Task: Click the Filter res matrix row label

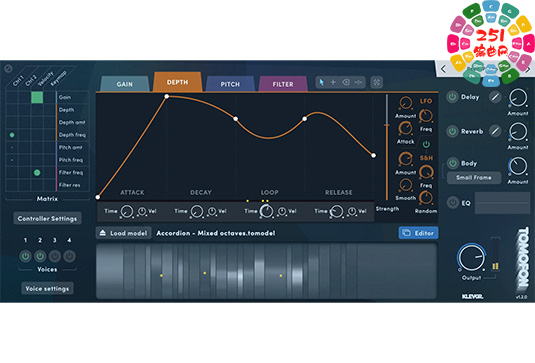Action: pyautogui.click(x=69, y=185)
